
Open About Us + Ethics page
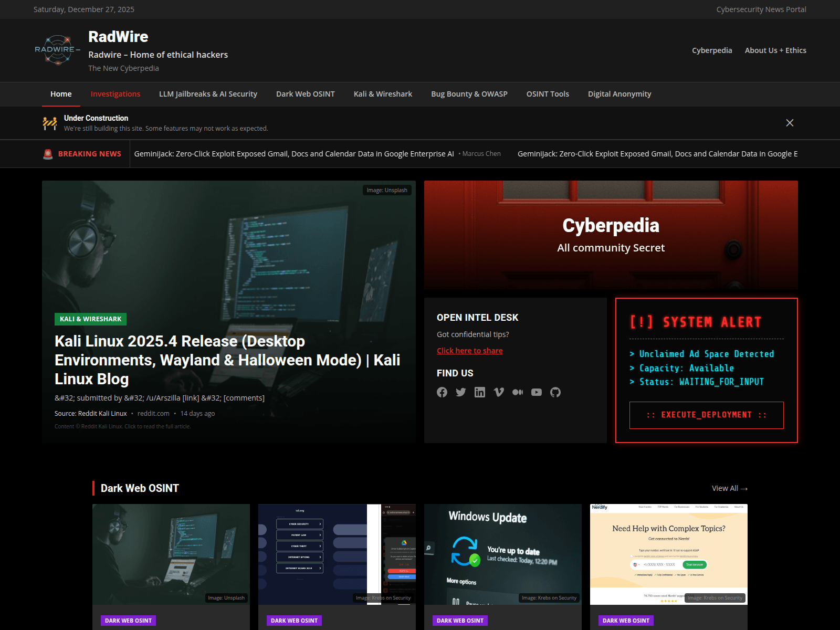click(775, 50)
